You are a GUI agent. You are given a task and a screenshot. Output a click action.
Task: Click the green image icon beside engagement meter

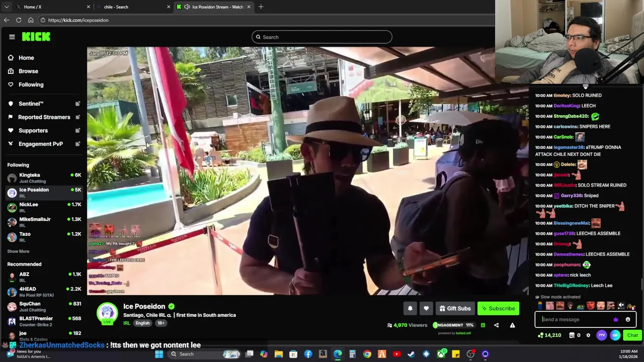[x=483, y=325]
